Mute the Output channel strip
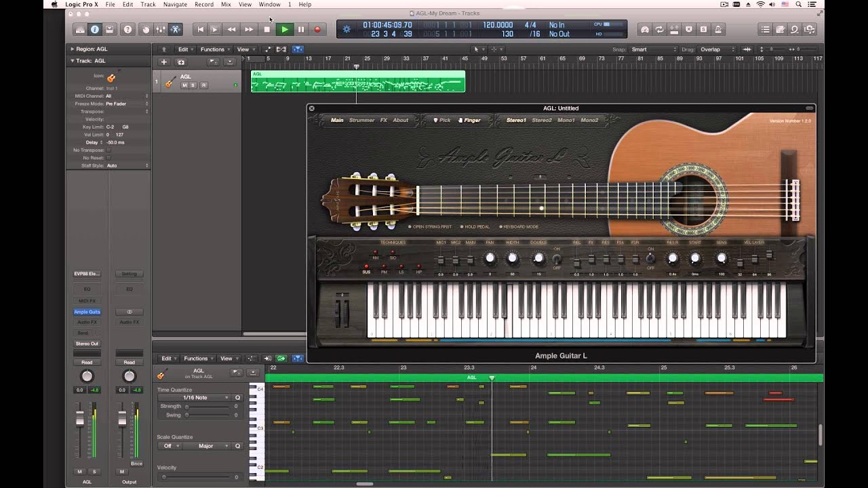 tap(122, 472)
